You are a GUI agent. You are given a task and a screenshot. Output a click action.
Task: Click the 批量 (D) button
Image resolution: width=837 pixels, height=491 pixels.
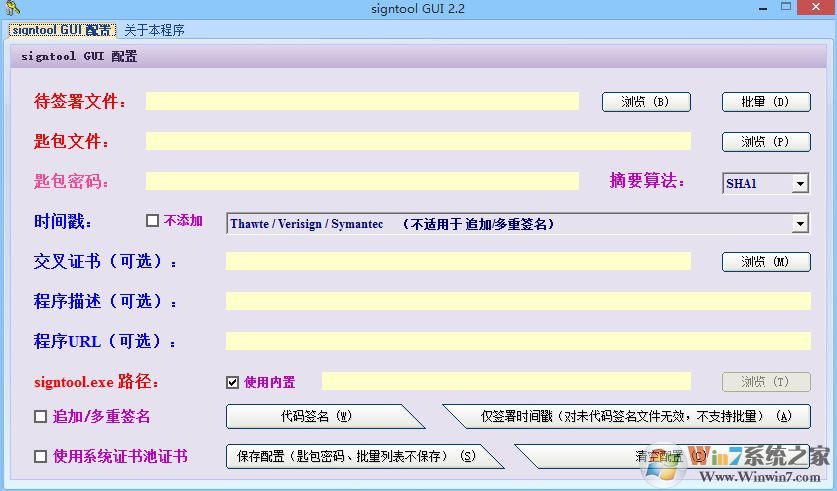point(766,102)
